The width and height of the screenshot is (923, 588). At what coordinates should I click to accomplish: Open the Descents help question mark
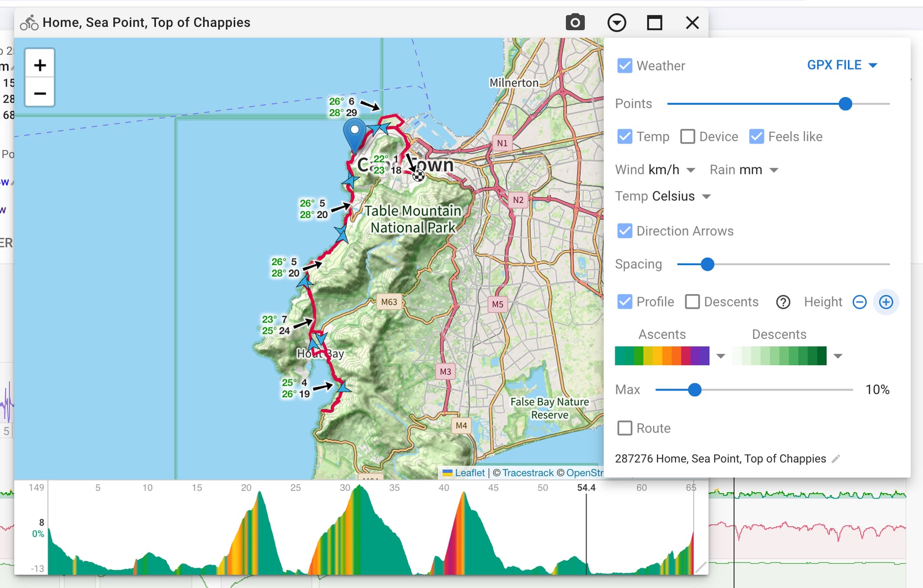tap(783, 302)
